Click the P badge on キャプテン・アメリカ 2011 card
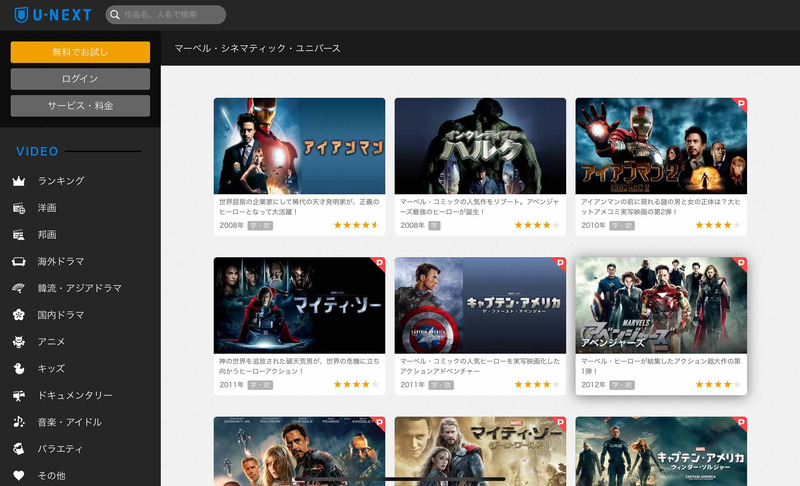800x486 pixels. click(x=560, y=263)
